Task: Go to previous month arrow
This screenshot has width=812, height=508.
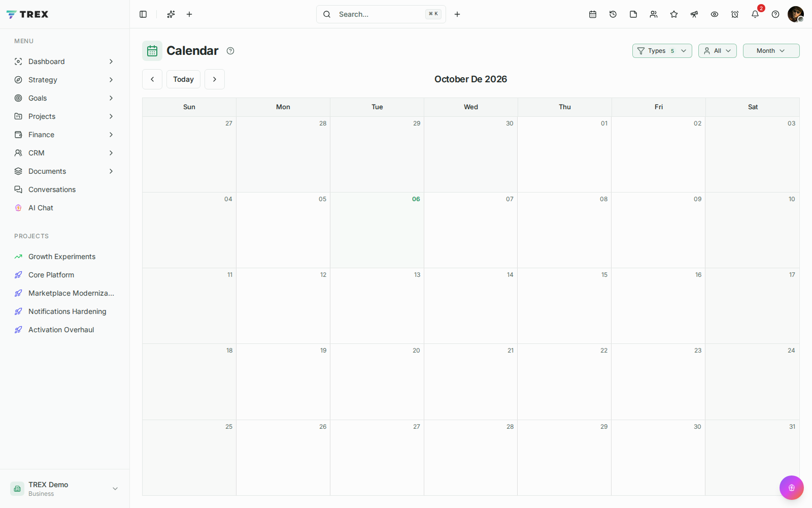Action: tap(152, 79)
